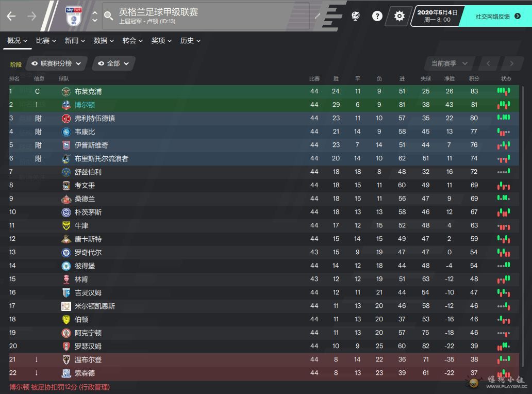Open the help question mark icon

coord(377,16)
